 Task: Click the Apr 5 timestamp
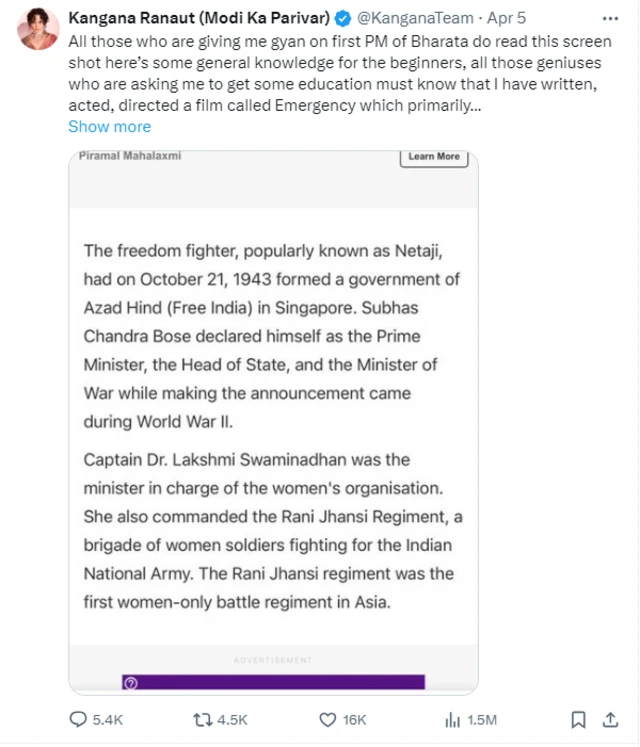(508, 18)
